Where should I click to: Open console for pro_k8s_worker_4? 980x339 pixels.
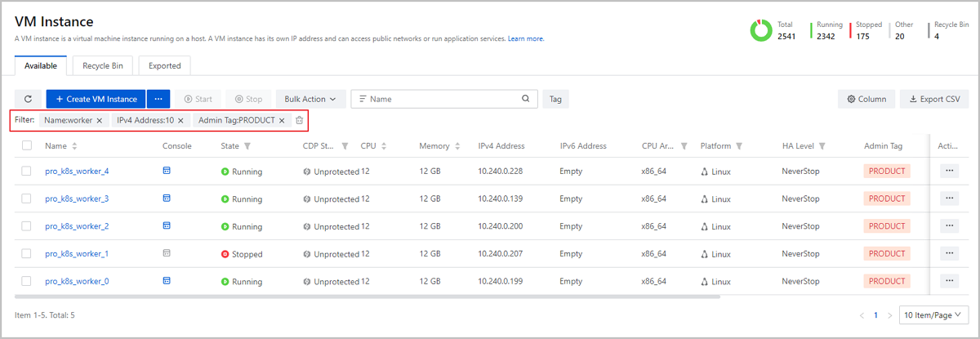pos(167,171)
